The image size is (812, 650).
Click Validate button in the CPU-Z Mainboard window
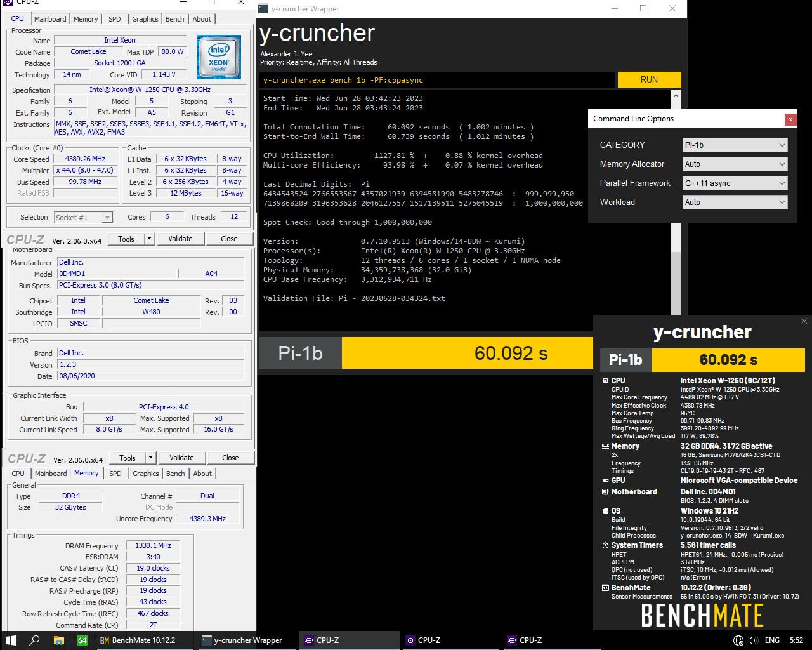coord(181,458)
